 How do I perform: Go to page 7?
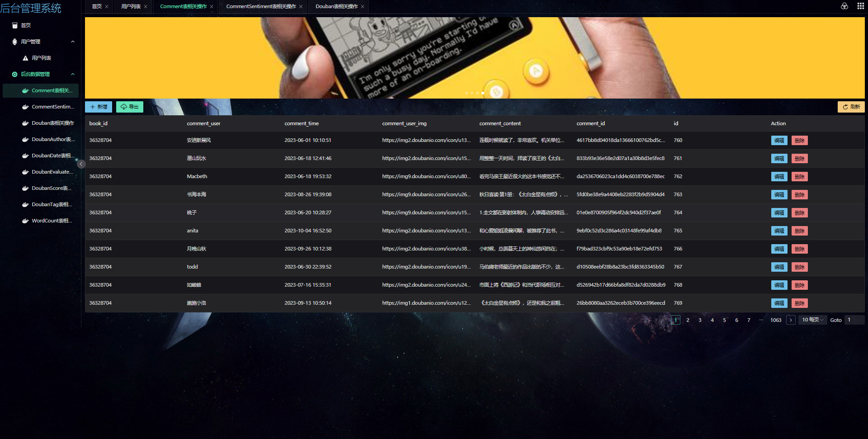click(x=749, y=320)
